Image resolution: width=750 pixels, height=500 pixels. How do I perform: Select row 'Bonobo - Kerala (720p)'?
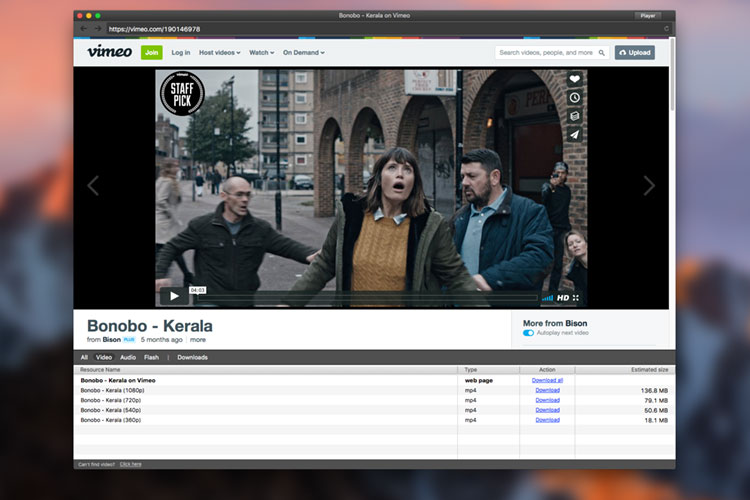coord(375,400)
